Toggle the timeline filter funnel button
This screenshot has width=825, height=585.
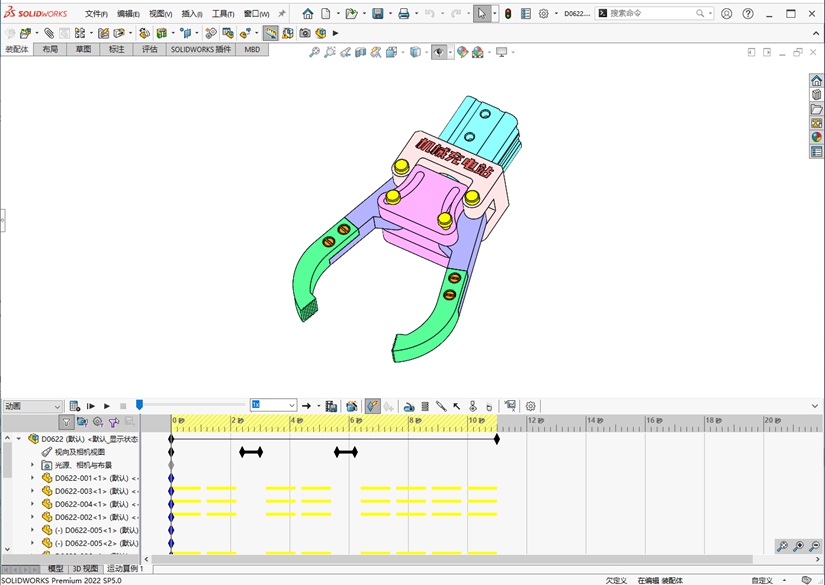pos(66,423)
